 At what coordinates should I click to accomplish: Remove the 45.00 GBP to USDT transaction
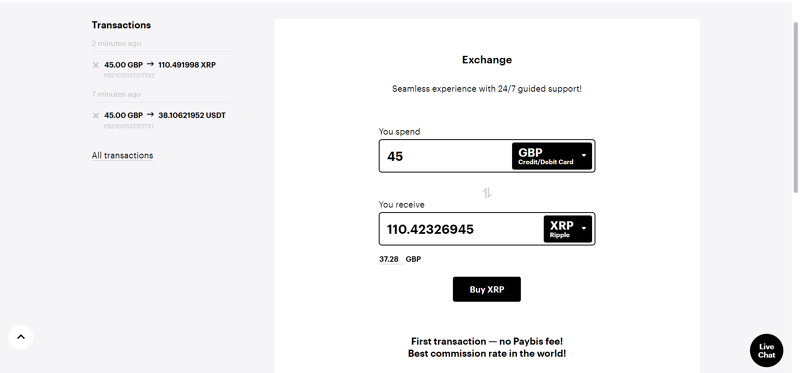coord(95,116)
